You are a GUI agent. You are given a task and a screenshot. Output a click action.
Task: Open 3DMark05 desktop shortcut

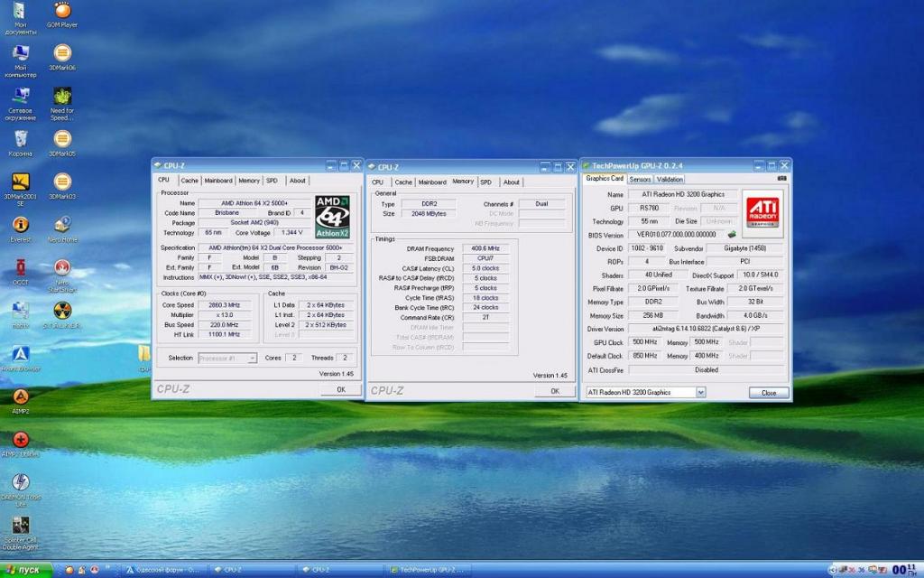click(62, 144)
